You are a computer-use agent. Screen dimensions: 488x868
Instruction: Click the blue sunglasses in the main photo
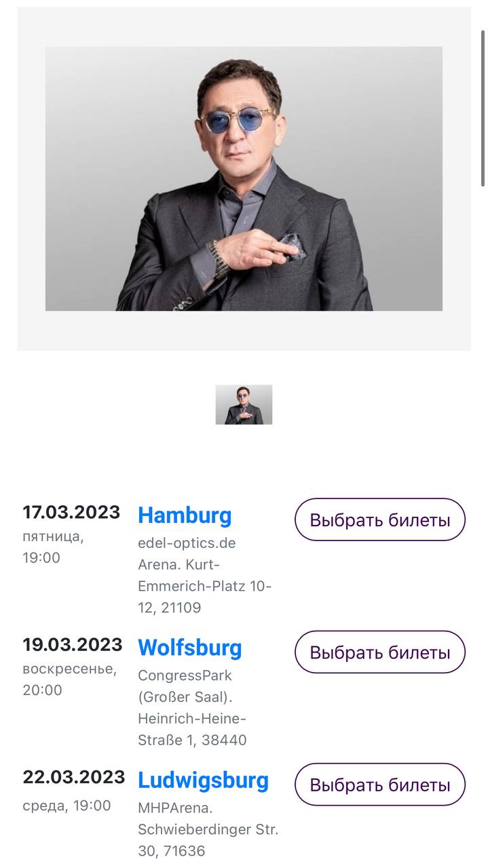pos(238,121)
